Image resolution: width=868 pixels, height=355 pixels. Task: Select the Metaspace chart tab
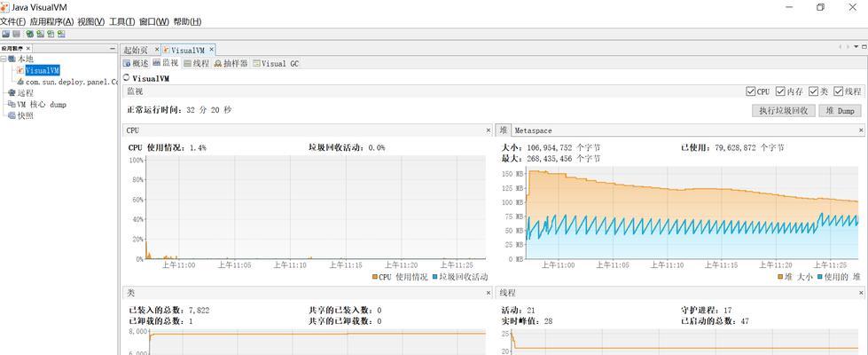tap(533, 130)
